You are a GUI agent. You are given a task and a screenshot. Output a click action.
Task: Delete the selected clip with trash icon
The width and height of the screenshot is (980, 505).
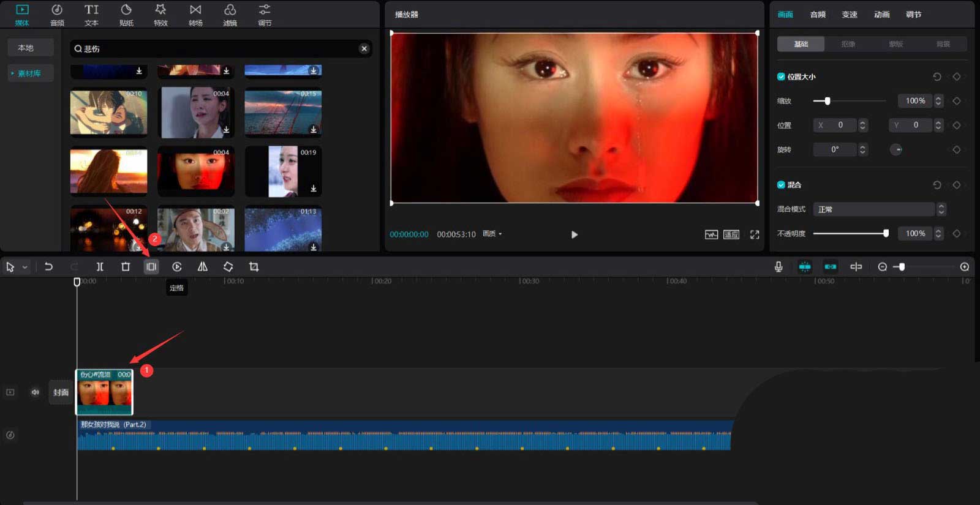[x=126, y=267]
